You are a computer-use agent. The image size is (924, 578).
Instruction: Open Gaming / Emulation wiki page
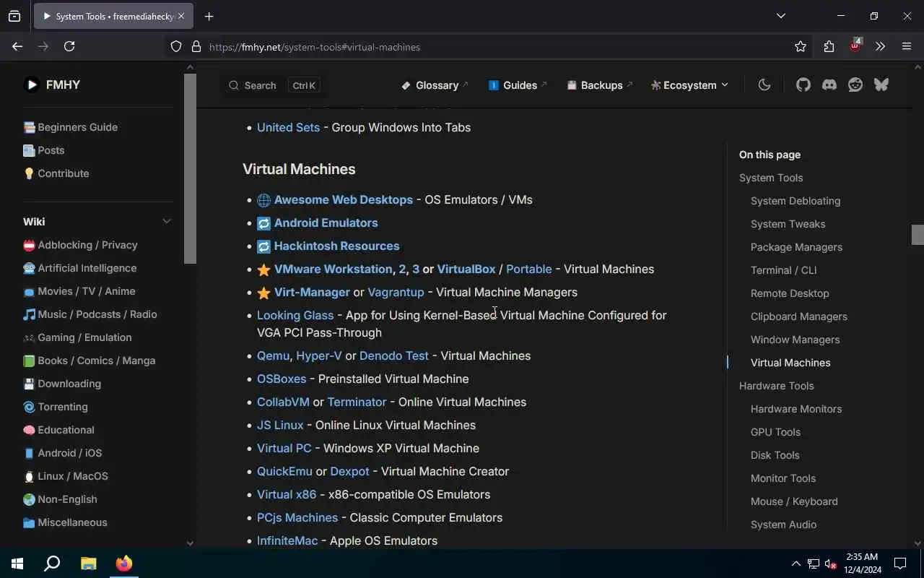click(x=77, y=337)
